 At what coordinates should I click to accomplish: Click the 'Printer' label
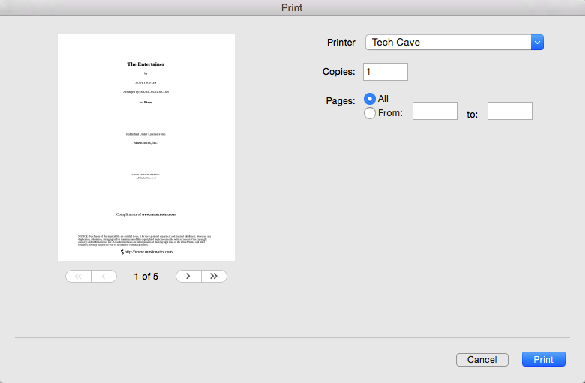(x=341, y=43)
